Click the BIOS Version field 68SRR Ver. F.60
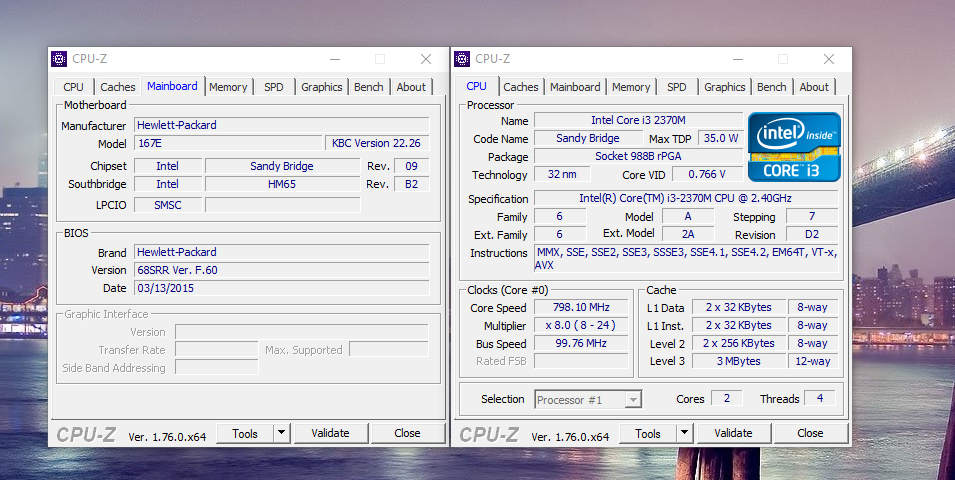 281,270
